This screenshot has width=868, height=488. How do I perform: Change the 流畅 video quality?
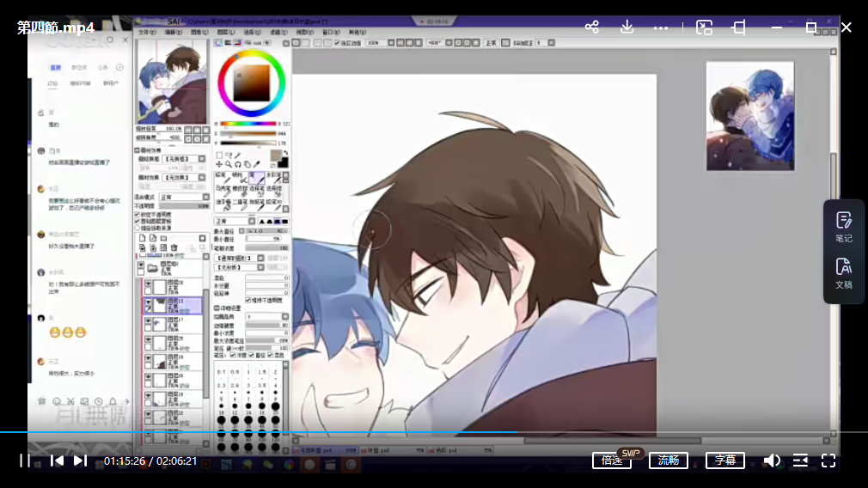coord(668,461)
